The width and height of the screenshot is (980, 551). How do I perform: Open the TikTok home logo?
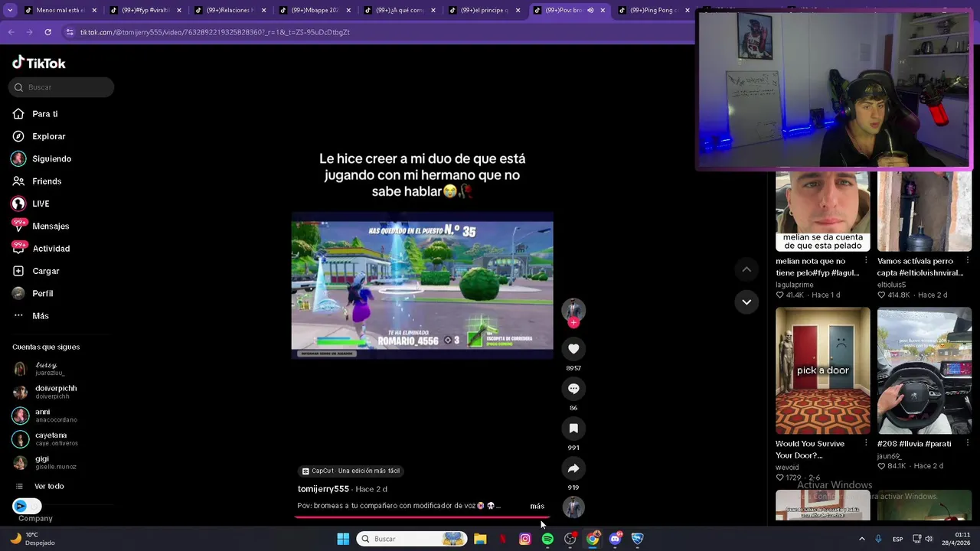(39, 63)
